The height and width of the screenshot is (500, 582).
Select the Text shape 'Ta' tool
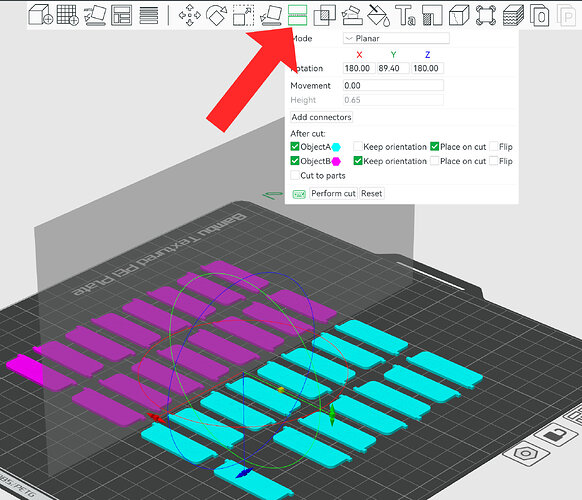tap(405, 15)
